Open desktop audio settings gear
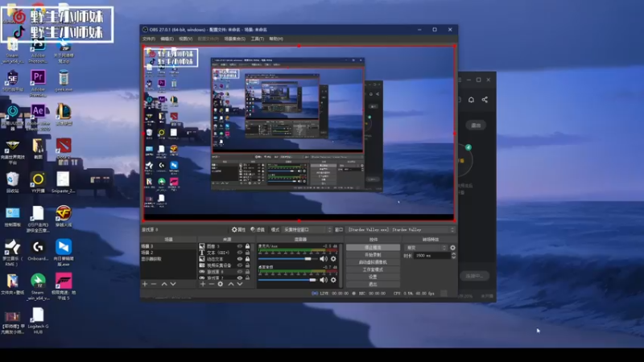This screenshot has width=644, height=362. pos(333,280)
